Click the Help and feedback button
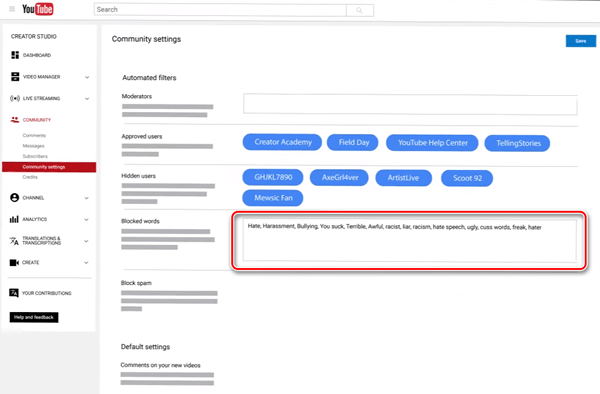 34,317
